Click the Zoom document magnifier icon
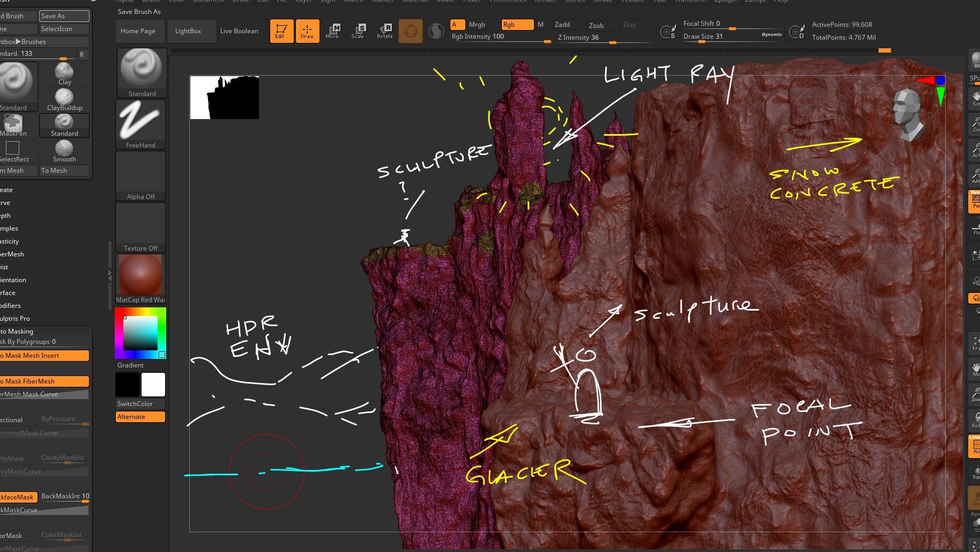 click(975, 124)
